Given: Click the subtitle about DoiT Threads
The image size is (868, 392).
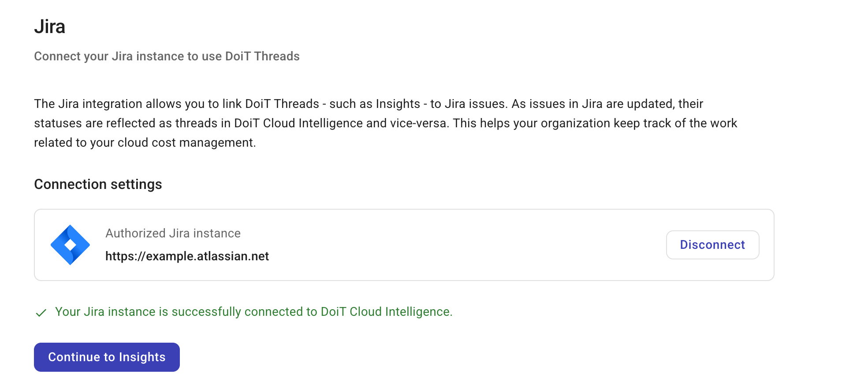Looking at the screenshot, I should 167,56.
